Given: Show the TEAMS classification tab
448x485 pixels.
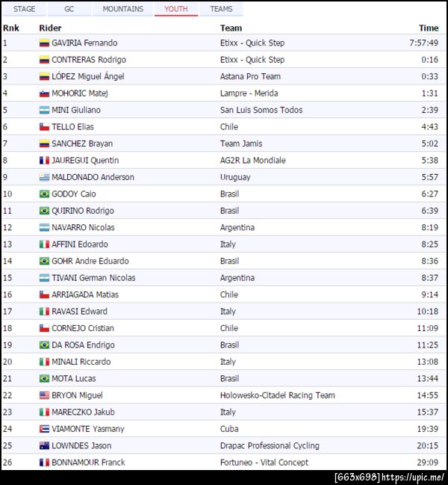Looking at the screenshot, I should point(221,9).
